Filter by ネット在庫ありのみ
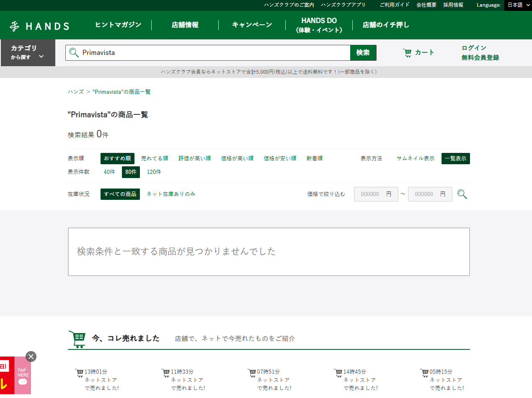The height and width of the screenshot is (398, 532). pyautogui.click(x=171, y=194)
